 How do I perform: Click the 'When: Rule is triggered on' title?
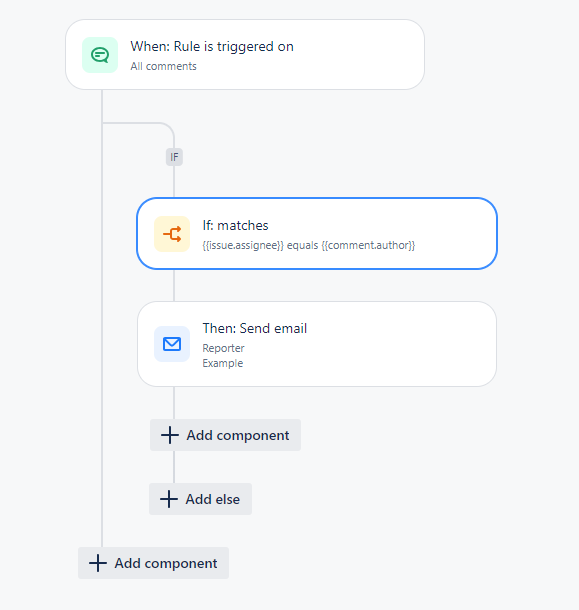(212, 46)
